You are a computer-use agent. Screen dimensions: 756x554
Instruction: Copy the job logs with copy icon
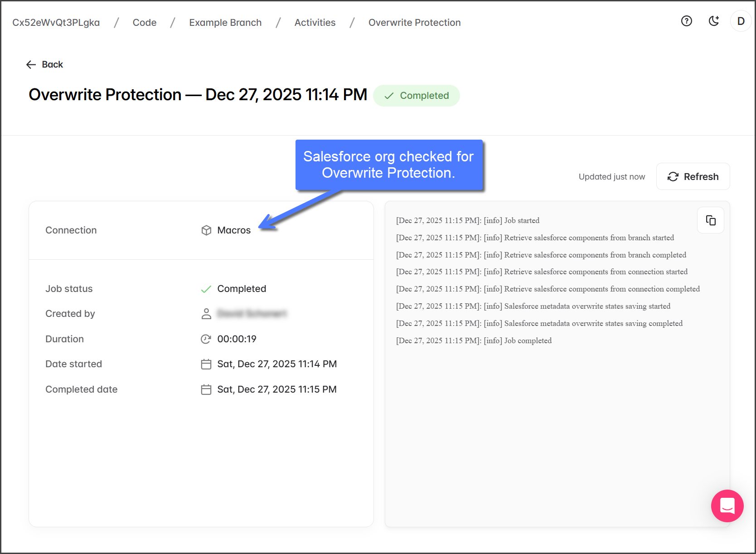pos(710,220)
